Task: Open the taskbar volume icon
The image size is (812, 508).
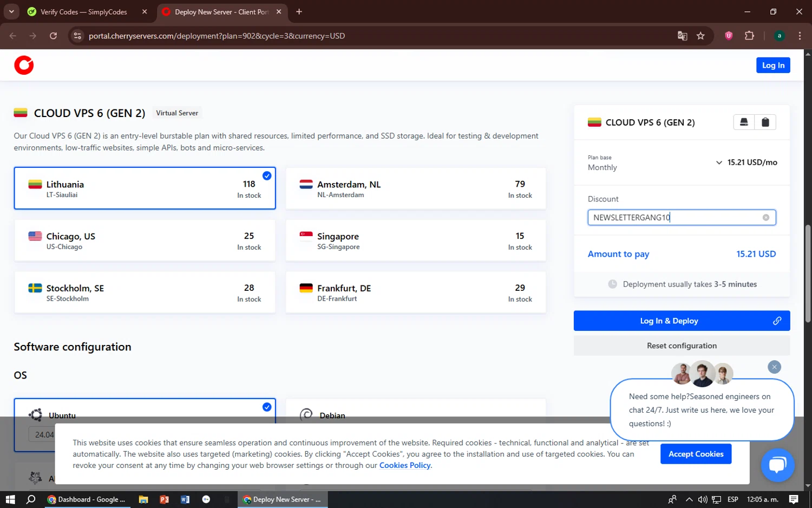Action: pyautogui.click(x=703, y=499)
